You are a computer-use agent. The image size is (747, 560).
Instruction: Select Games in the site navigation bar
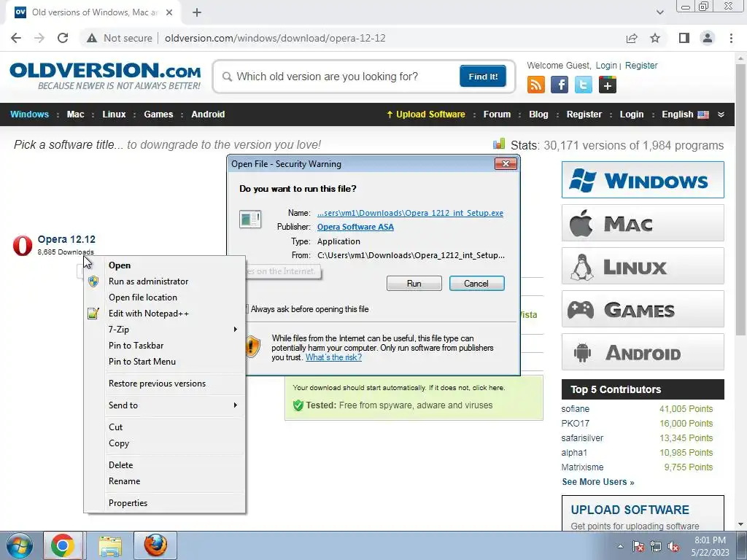(158, 114)
